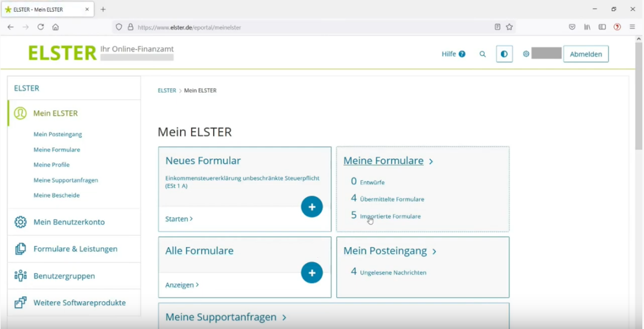Open the browser hamburger menu
The width and height of the screenshot is (644, 329).
tap(632, 27)
